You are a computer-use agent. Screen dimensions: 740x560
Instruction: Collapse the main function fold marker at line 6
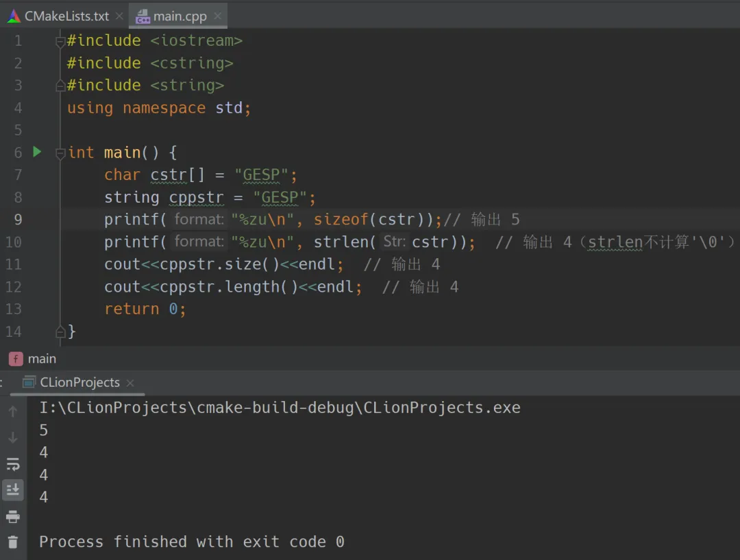click(60, 153)
